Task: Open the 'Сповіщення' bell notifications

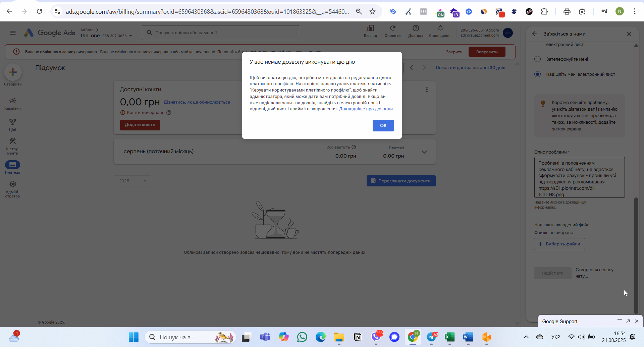Action: point(440,31)
